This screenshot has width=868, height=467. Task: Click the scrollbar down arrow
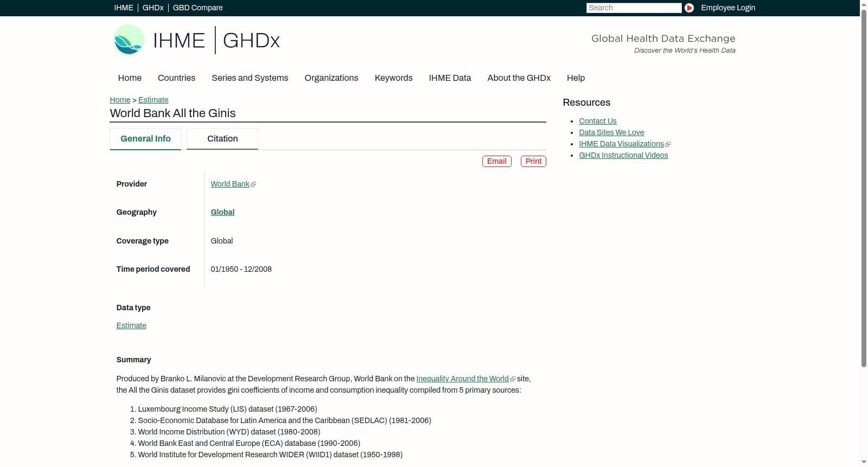coord(864,462)
